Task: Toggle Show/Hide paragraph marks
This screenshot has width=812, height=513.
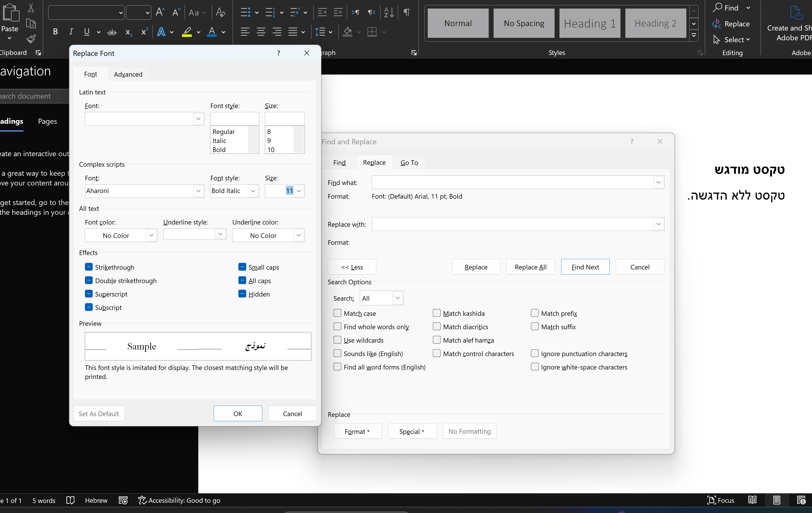Action: [407, 12]
